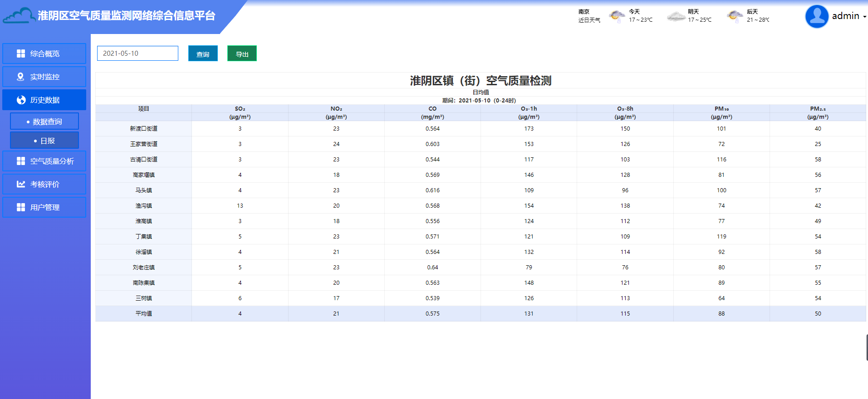The height and width of the screenshot is (399, 868).
Task: Click the grid icon beside 空气质量分析
Action: (21, 161)
